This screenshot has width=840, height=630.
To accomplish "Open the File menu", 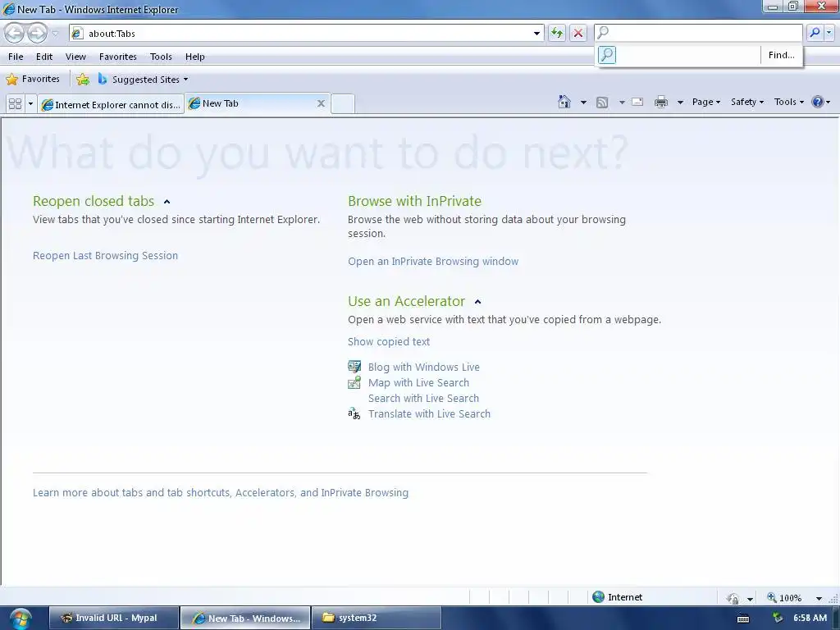I will [16, 57].
